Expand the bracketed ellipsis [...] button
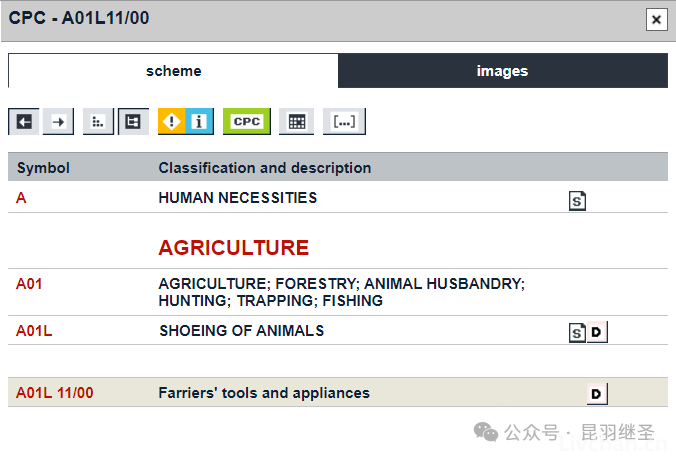 tap(344, 122)
